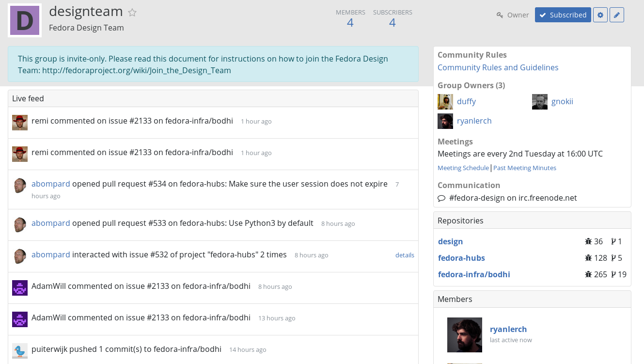Click the '14 hours ago' timestamp
The image size is (644, 364).
click(x=248, y=350)
